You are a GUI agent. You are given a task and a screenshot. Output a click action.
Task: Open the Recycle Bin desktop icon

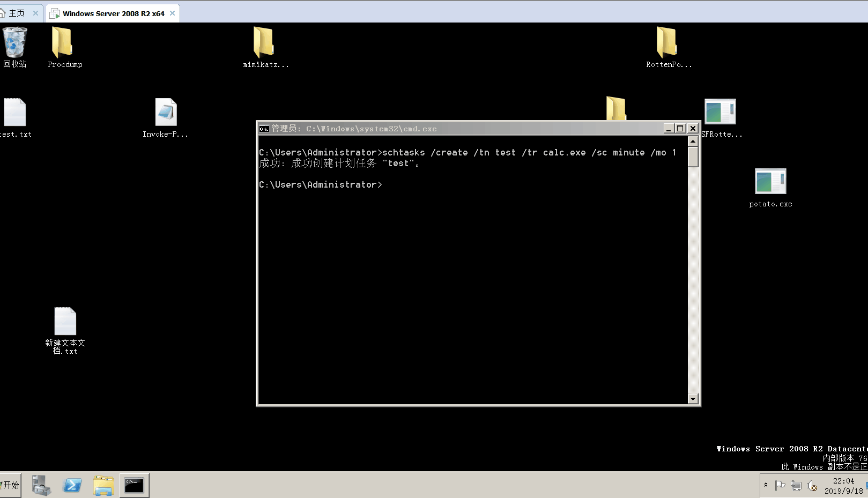coord(14,43)
